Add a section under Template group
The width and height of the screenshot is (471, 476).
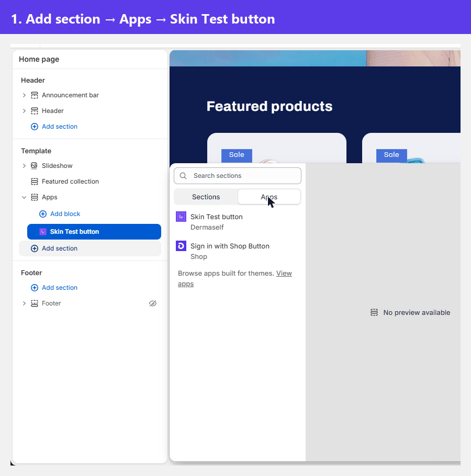tap(90, 248)
